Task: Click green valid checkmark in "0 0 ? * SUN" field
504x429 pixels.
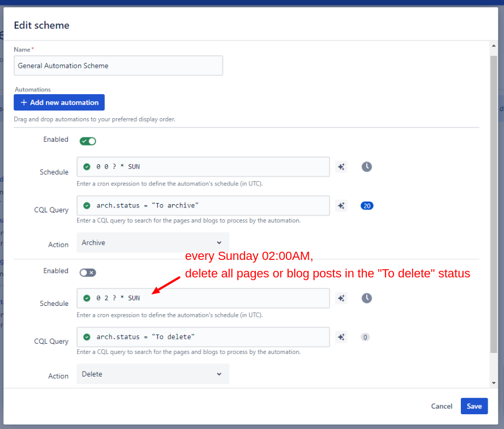Action: coord(86,167)
